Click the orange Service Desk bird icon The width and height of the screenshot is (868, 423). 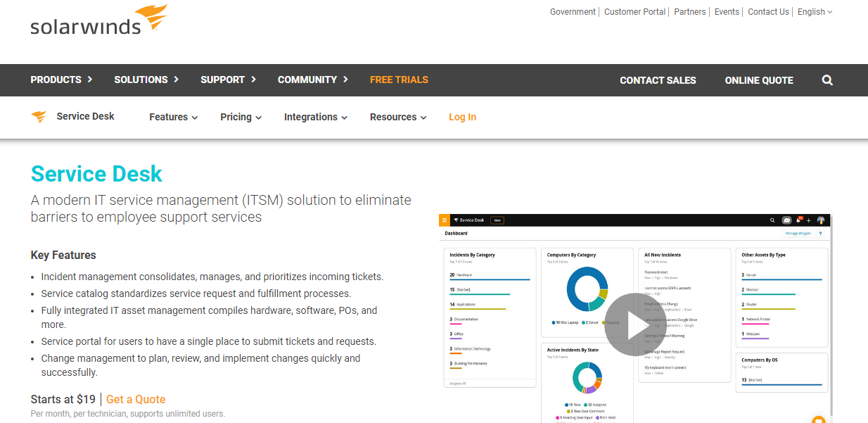click(x=39, y=117)
